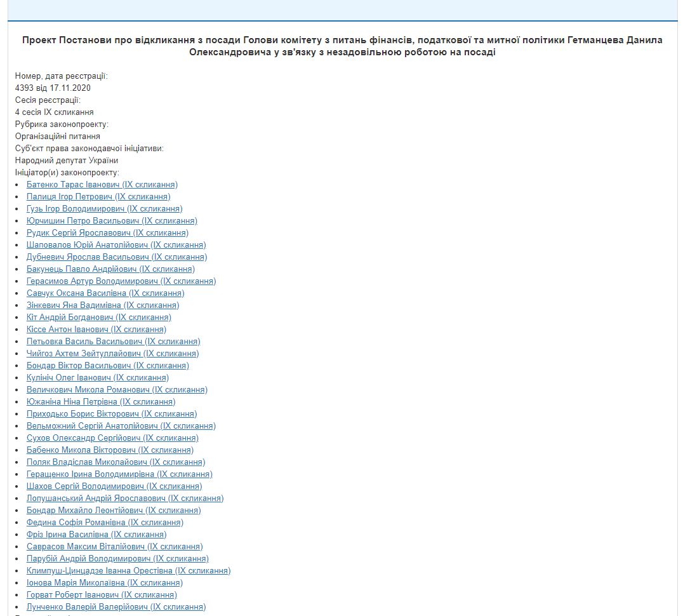Screen dimensions: 683x616
Task: Open Чийгоз Ахтем Зейтуллайович link
Action: [112, 354]
